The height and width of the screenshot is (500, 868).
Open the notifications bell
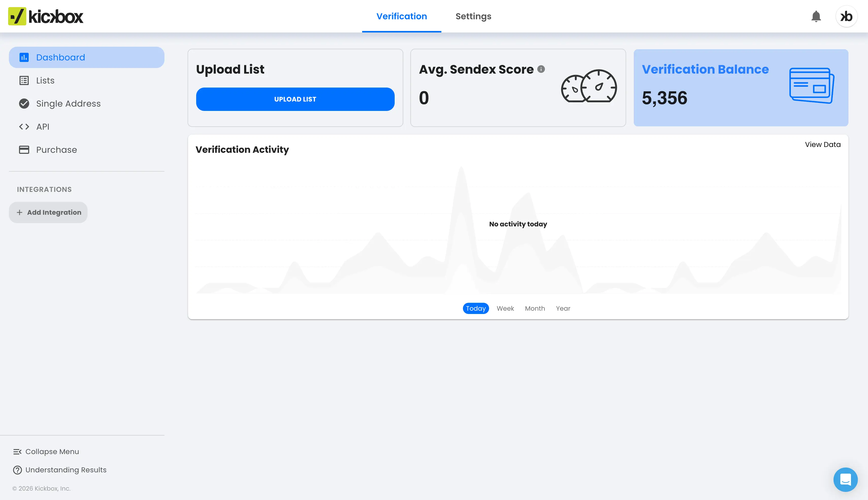click(x=816, y=16)
